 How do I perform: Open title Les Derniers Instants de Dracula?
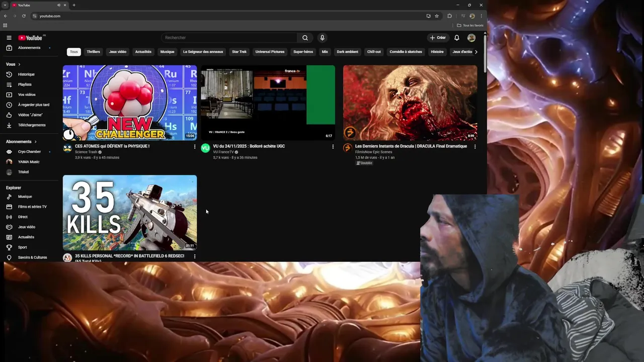[411, 146]
